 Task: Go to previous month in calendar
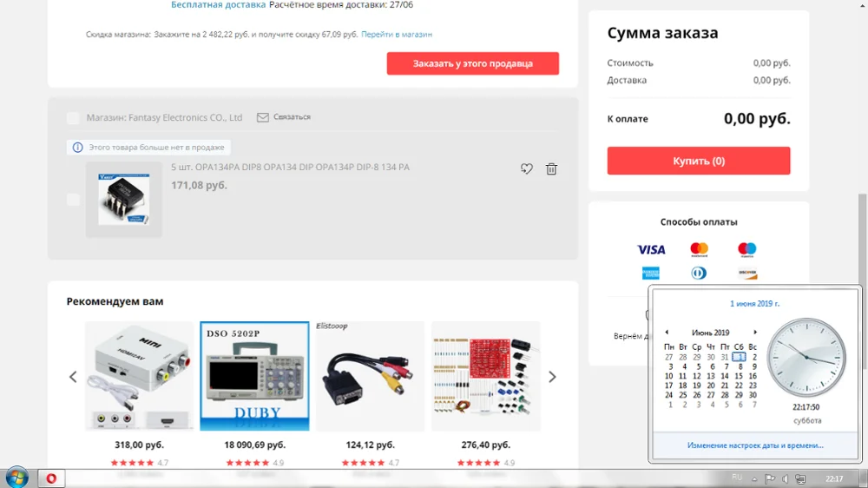(667, 333)
